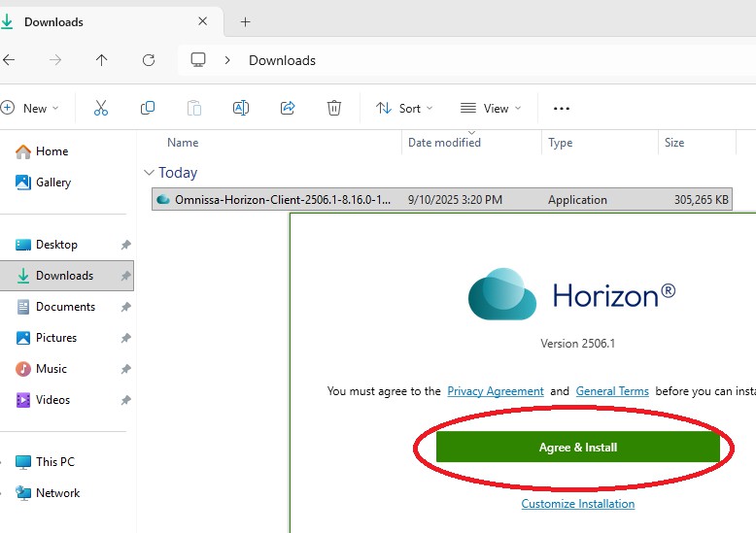
Task: Open the Sort dropdown menu
Action: coord(404,108)
